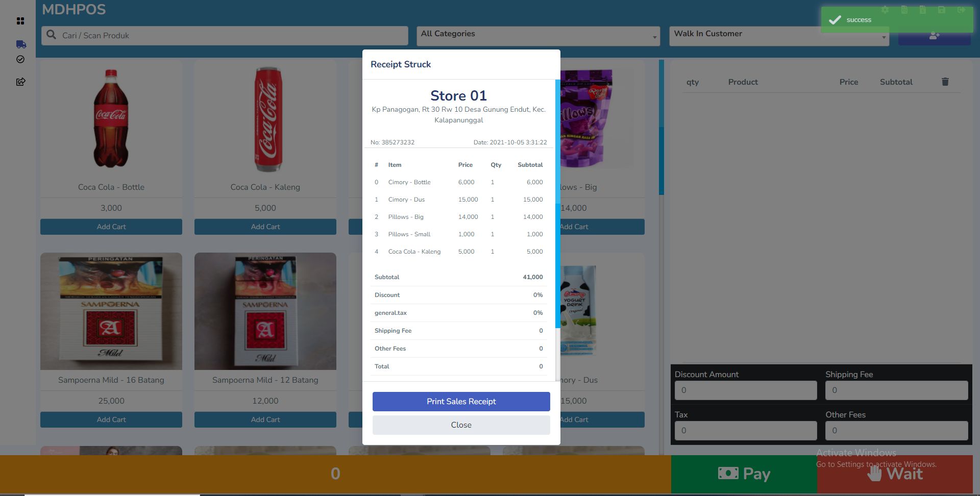The height and width of the screenshot is (496, 980).
Task: Click the green Pay button
Action: (x=744, y=474)
